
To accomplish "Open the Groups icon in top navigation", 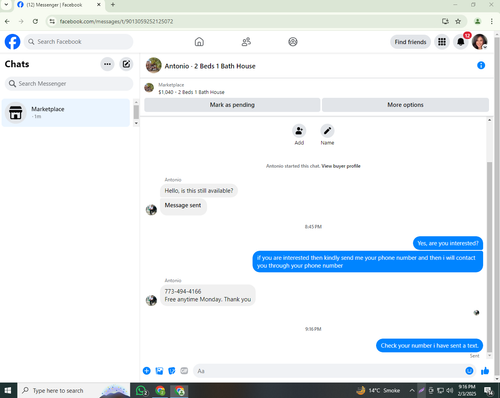I will [293, 42].
